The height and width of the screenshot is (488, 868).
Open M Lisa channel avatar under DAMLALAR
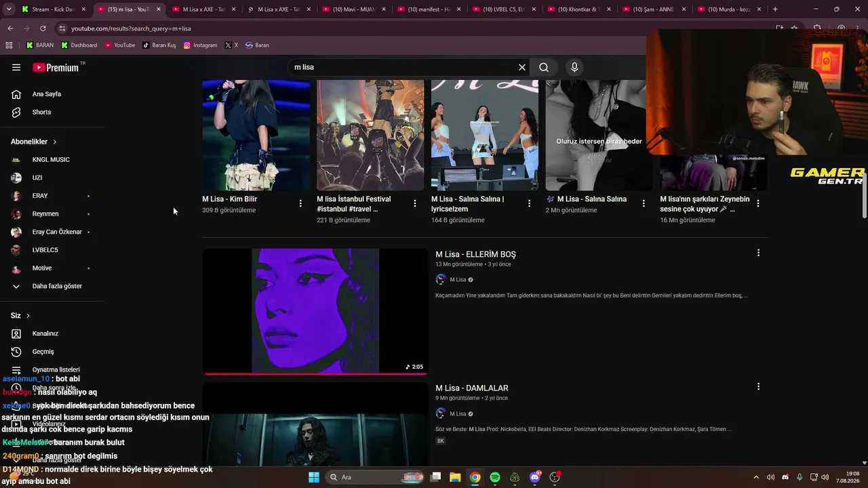[441, 413]
